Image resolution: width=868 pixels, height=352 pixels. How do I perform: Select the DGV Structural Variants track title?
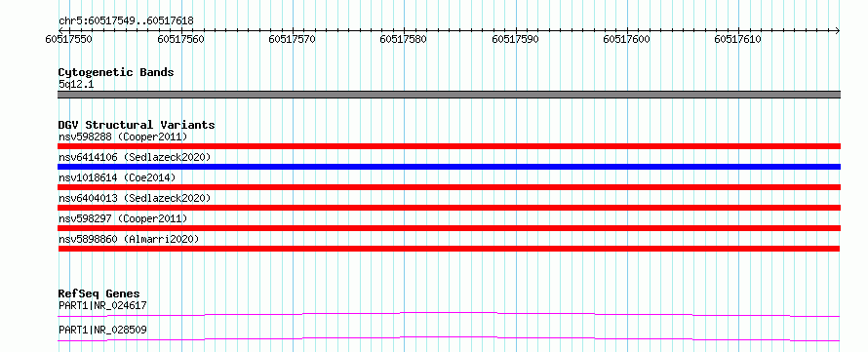coord(137,125)
